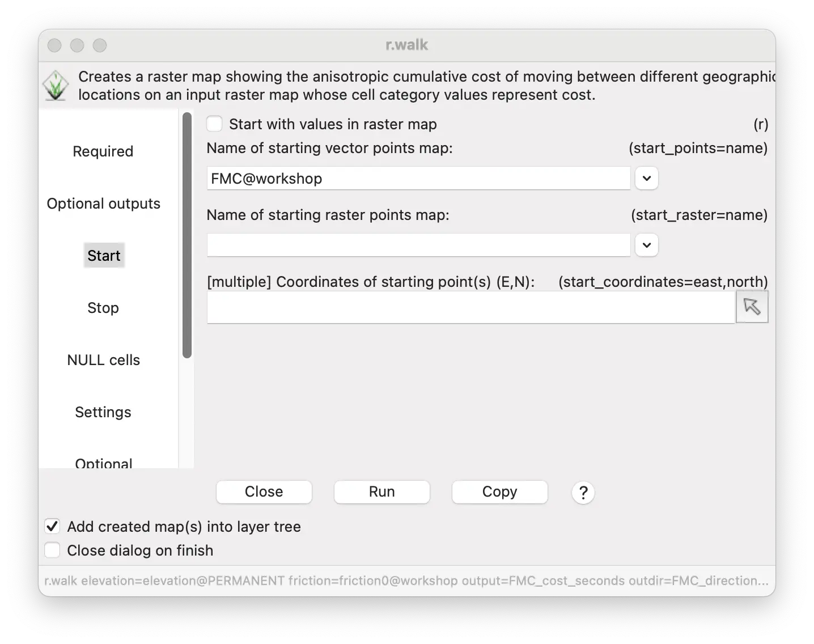Click the GRASS GIS logo icon
This screenshot has height=644, width=814.
click(56, 86)
